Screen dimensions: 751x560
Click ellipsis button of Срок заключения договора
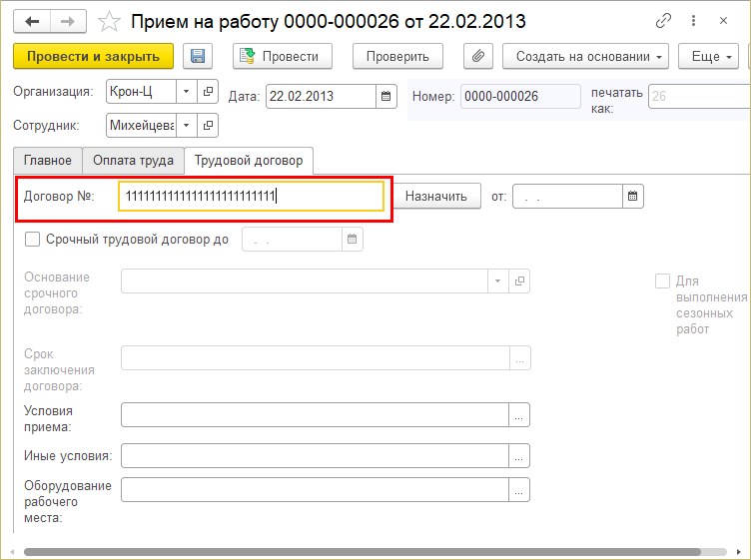[x=519, y=358]
